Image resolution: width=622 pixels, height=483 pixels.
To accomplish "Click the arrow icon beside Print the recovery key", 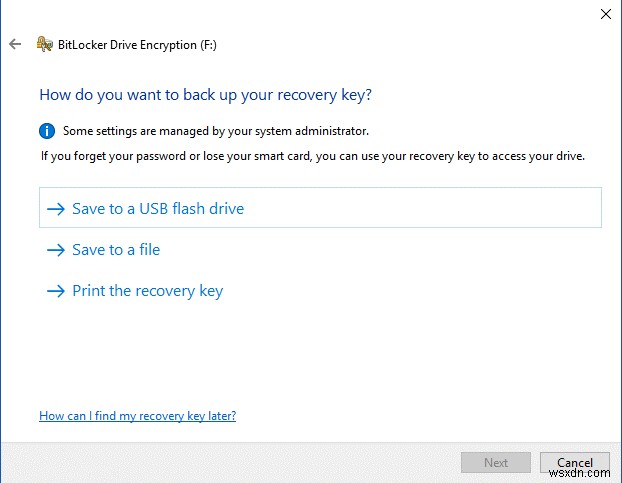I will (56, 291).
